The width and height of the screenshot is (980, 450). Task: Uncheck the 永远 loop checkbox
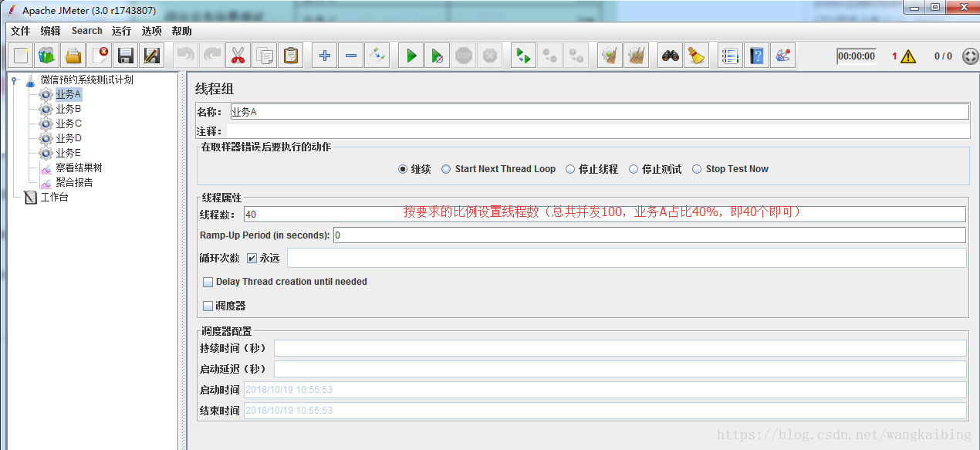pyautogui.click(x=252, y=258)
